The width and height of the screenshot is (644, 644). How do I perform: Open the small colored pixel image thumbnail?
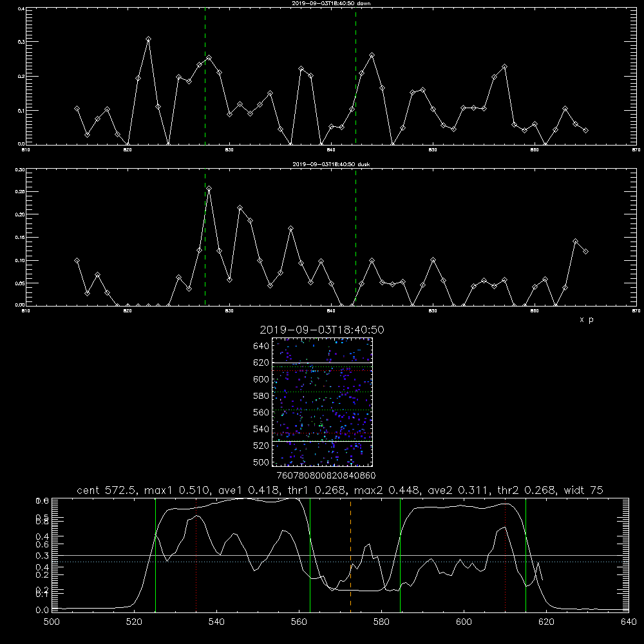click(x=322, y=402)
